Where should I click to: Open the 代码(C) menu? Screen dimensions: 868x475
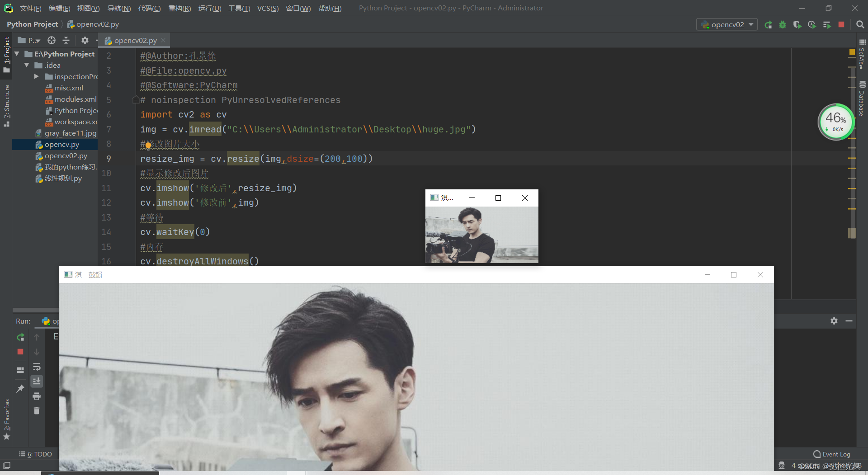tap(149, 8)
